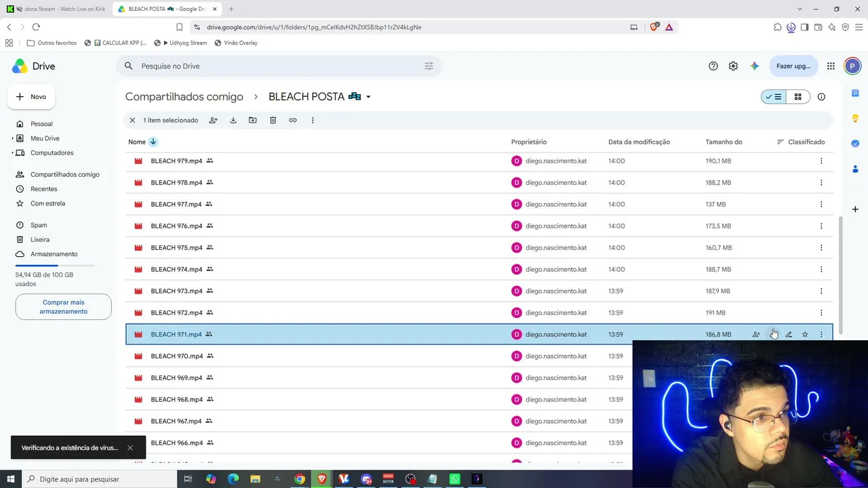This screenshot has width=868, height=488.
Task: Toggle the browser sidebar panel
Action: pyautogui.click(x=804, y=27)
